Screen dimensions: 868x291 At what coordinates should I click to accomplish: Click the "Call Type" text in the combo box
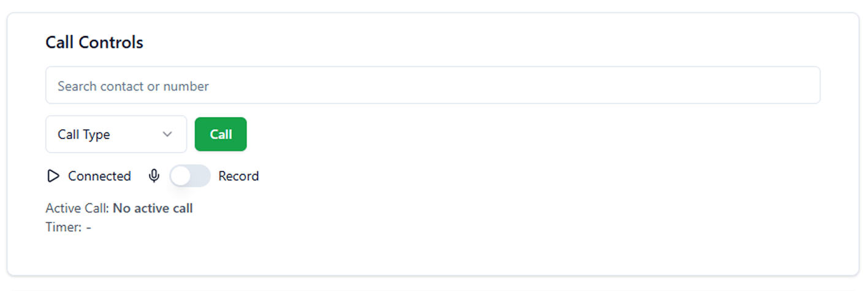pyautogui.click(x=84, y=135)
